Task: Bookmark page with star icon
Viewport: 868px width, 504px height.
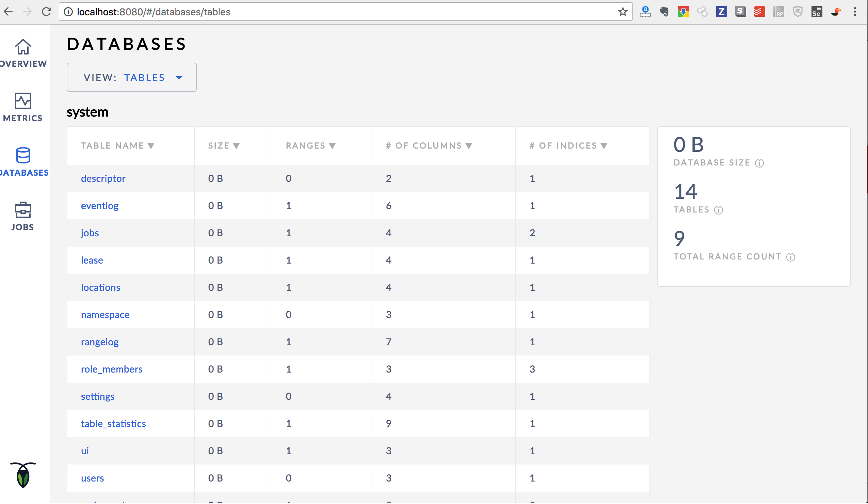Action: 623,12
